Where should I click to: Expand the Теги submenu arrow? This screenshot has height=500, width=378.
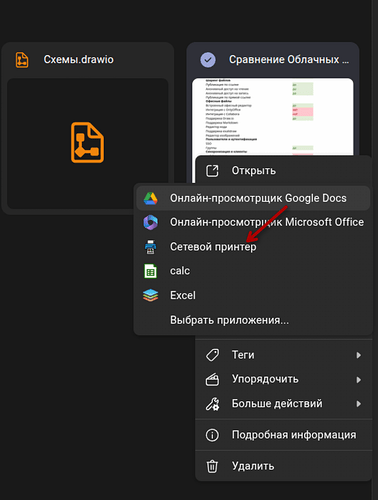(359, 355)
